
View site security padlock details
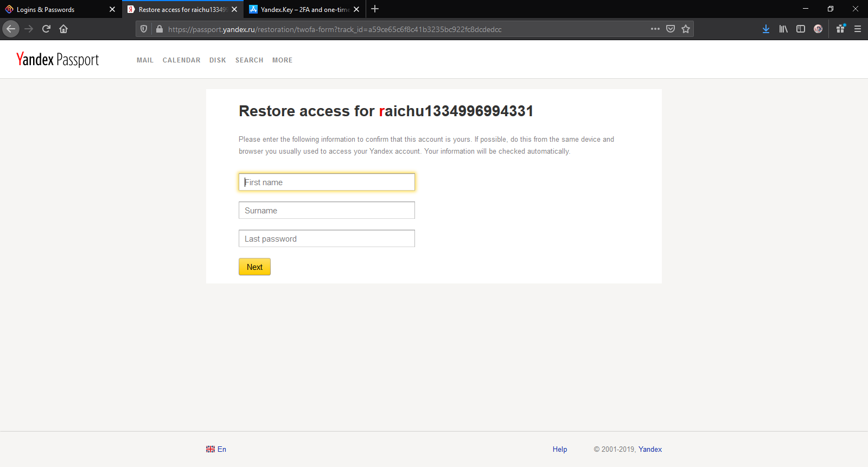159,29
